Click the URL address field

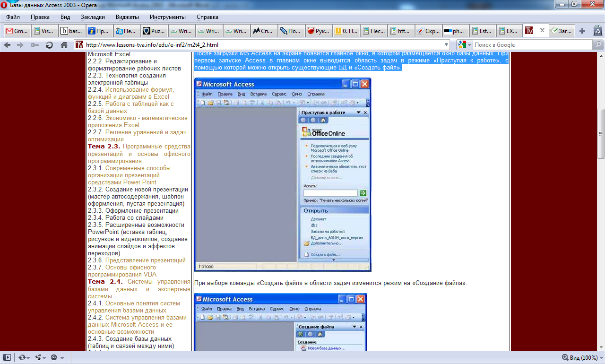262,45
